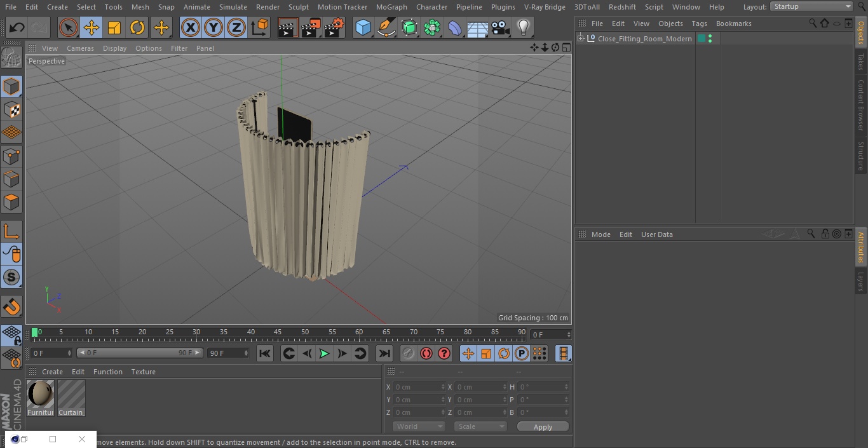Open render settings clapperboard with gear
The height and width of the screenshot is (448, 868).
click(334, 28)
